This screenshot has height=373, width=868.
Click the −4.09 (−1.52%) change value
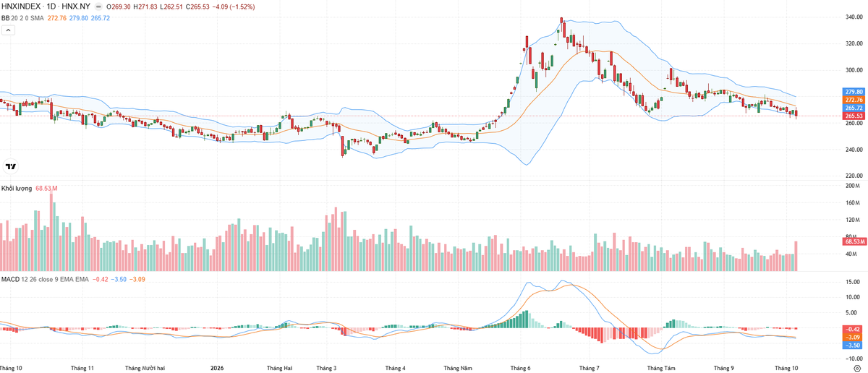[x=234, y=7]
